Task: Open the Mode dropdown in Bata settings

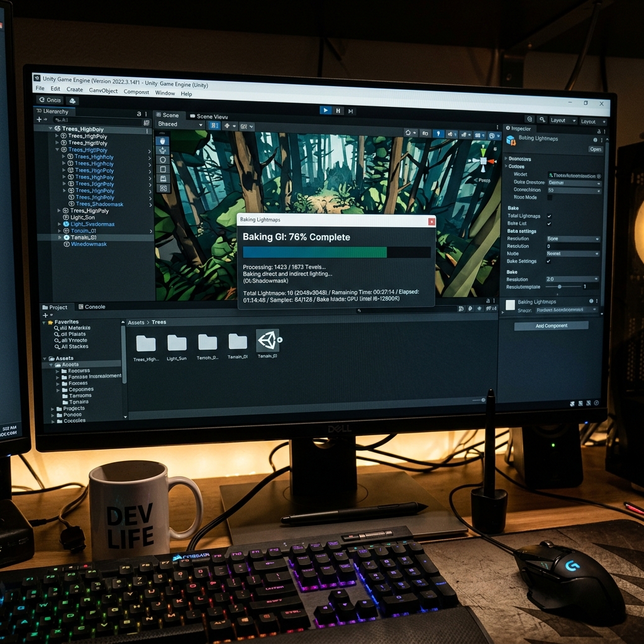Action: (572, 254)
